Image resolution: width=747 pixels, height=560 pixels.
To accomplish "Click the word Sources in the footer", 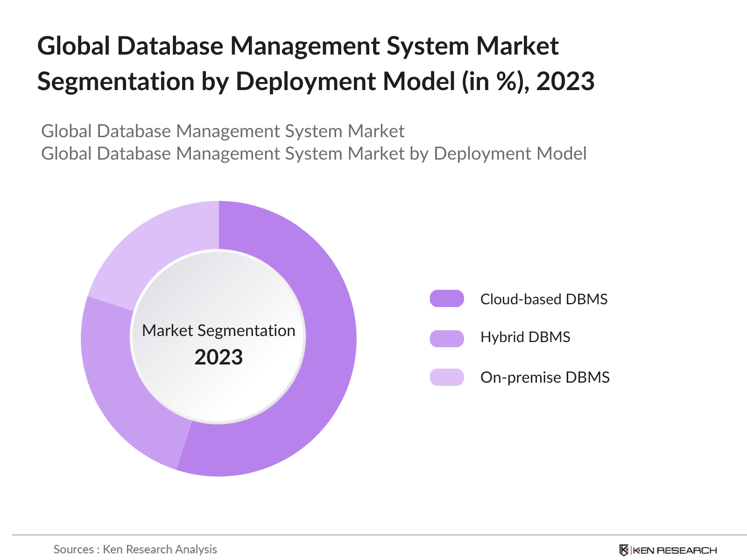I will point(74,549).
